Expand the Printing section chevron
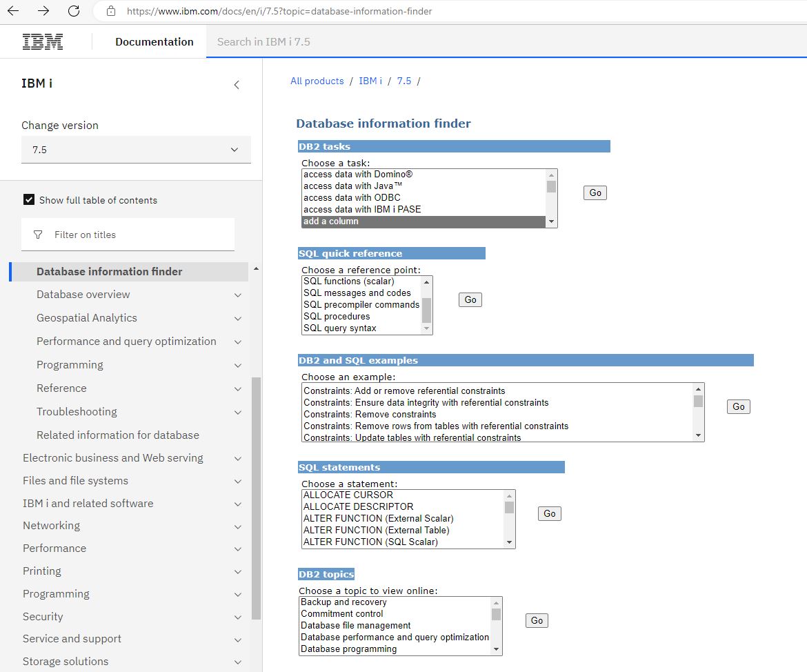Viewport: 807px width, 672px height. [x=238, y=571]
